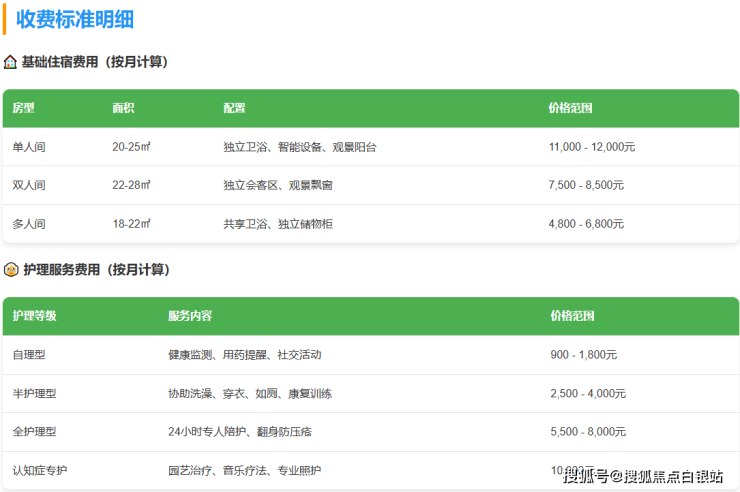Image resolution: width=740 pixels, height=492 pixels.
Task: Select the 半护理型 care level row
Action: click(35, 394)
